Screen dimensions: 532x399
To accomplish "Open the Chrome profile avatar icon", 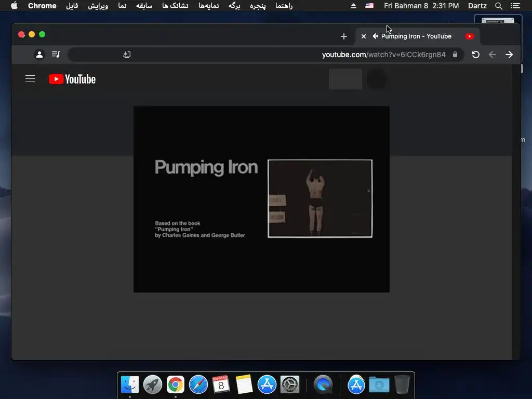I will tap(39, 54).
